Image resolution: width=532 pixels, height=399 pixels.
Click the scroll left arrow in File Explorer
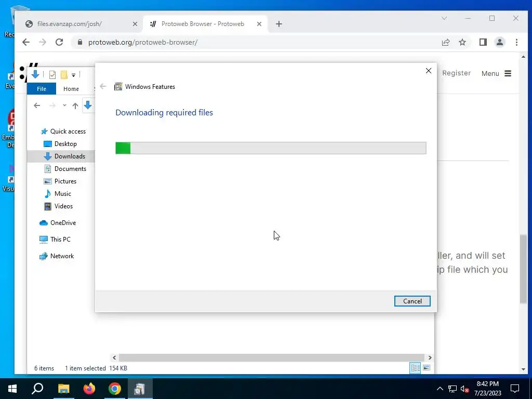coord(114,357)
